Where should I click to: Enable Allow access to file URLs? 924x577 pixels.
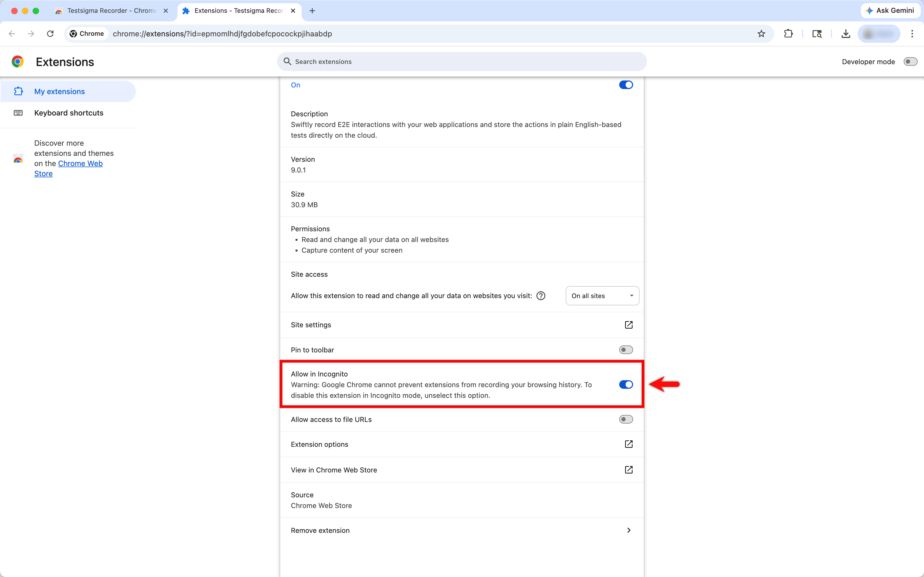(x=626, y=420)
